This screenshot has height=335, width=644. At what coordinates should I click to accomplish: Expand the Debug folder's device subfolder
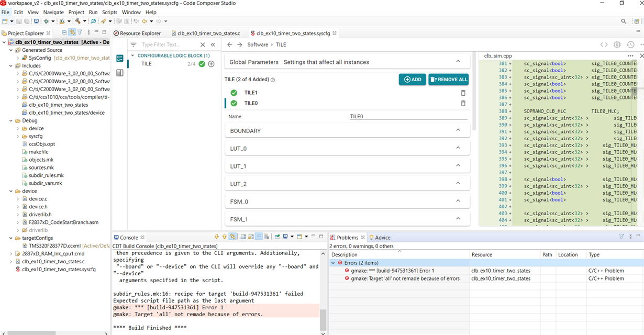[x=18, y=128]
